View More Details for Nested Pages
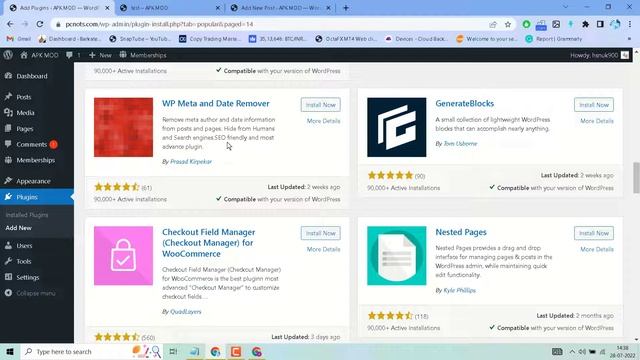 pos(597,249)
